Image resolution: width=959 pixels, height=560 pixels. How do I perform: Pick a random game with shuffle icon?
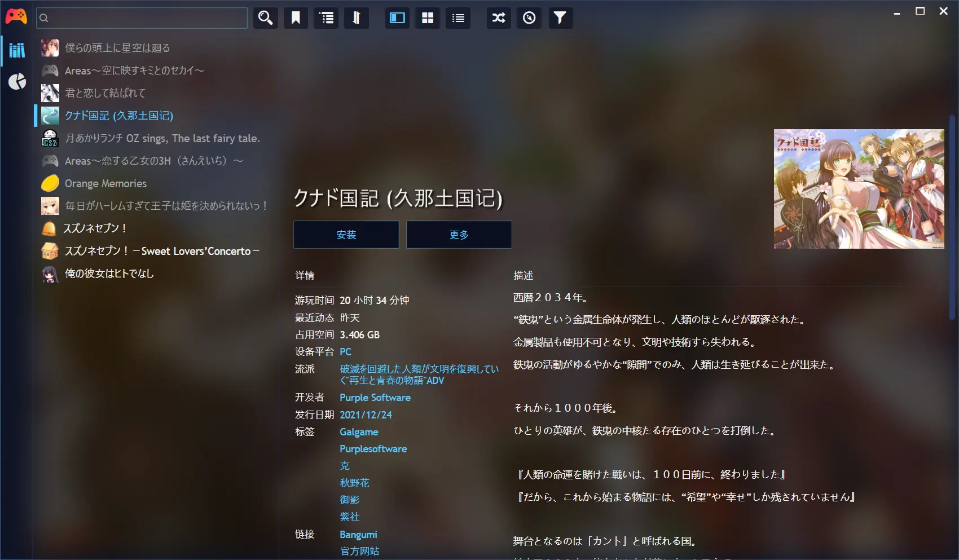click(499, 18)
